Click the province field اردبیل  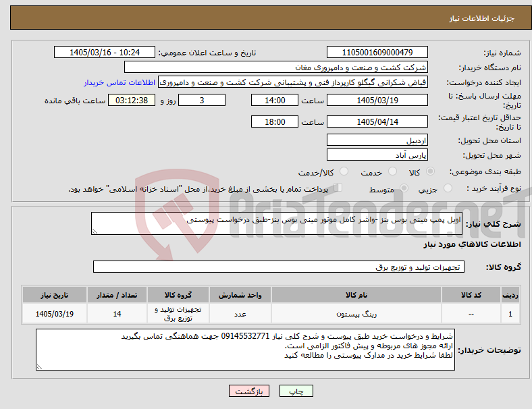click(x=377, y=140)
